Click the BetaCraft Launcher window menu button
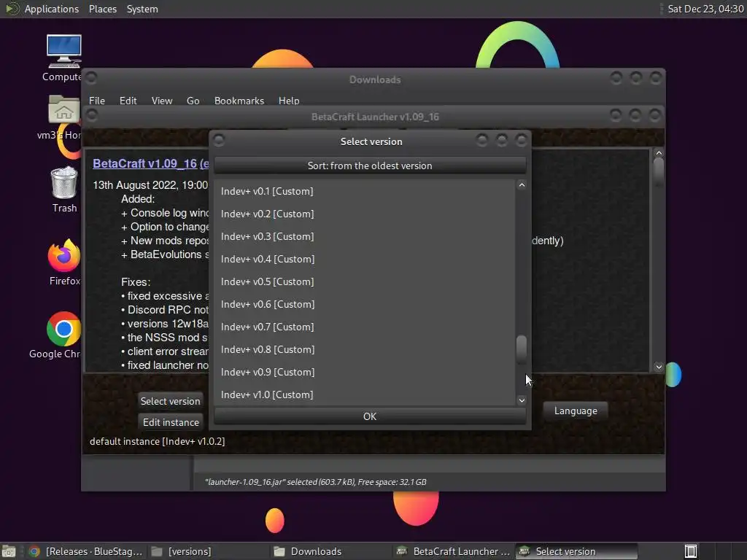The image size is (747, 560). tap(91, 114)
